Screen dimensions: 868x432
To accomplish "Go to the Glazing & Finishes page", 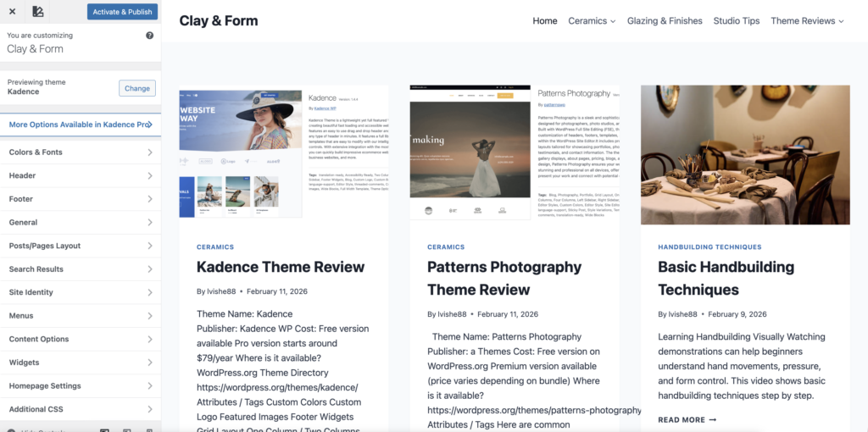I will point(665,21).
